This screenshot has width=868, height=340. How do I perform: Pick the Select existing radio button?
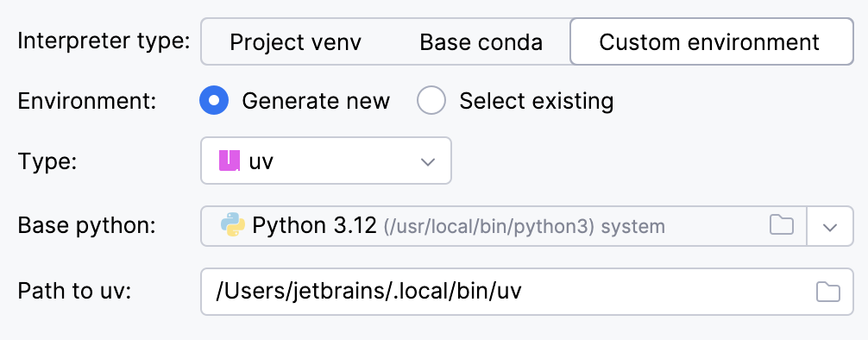pyautogui.click(x=431, y=101)
